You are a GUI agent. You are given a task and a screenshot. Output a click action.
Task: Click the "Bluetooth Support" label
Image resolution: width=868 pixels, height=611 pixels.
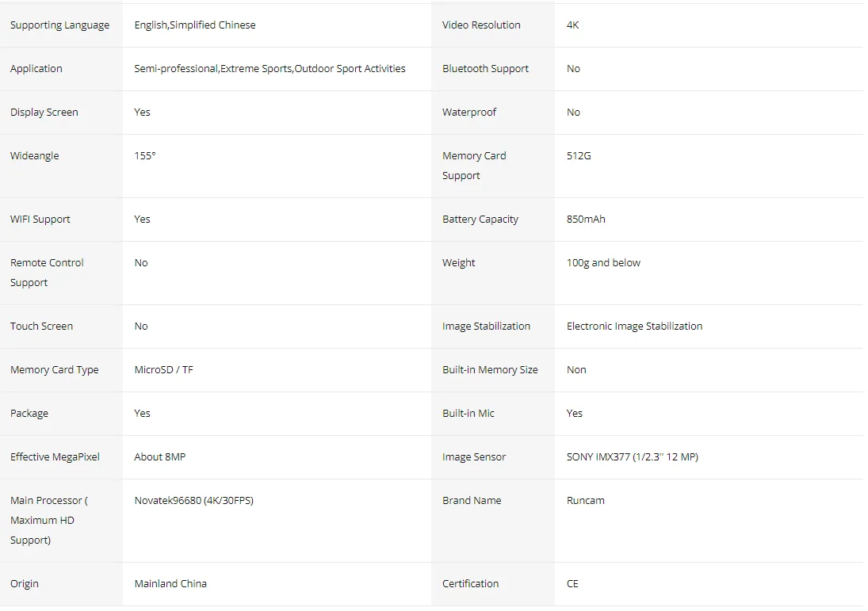(x=485, y=69)
